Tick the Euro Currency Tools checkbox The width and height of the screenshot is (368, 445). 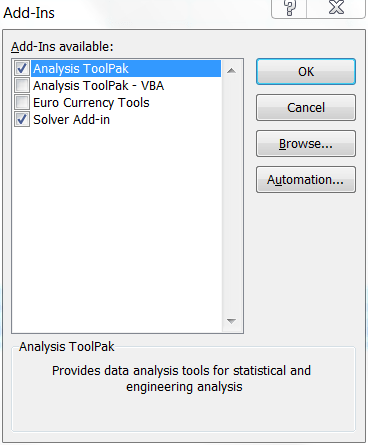22,102
